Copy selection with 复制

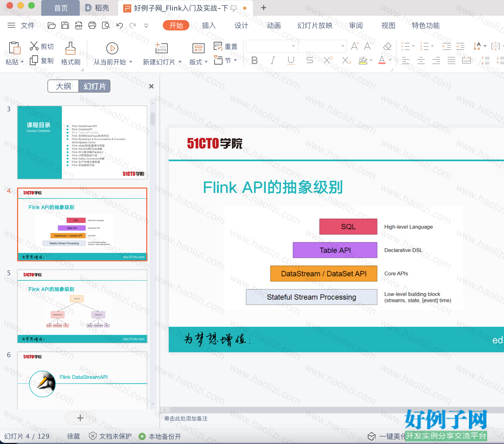click(42, 61)
